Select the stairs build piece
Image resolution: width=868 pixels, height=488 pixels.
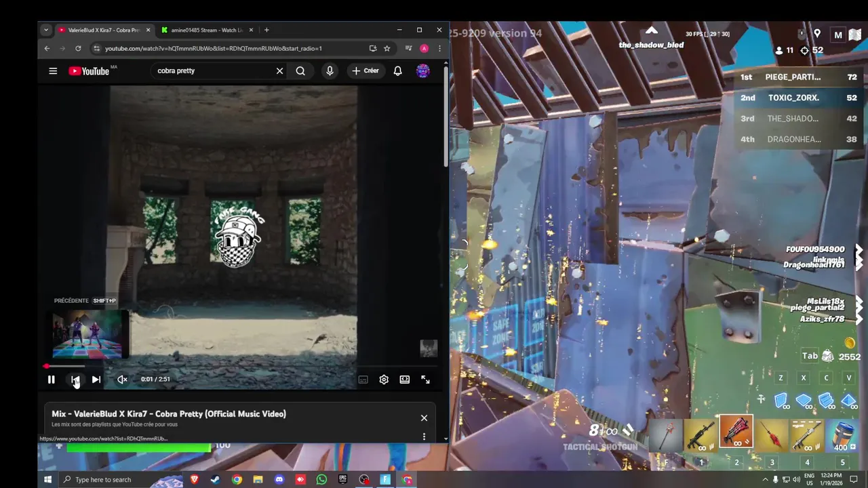826,401
